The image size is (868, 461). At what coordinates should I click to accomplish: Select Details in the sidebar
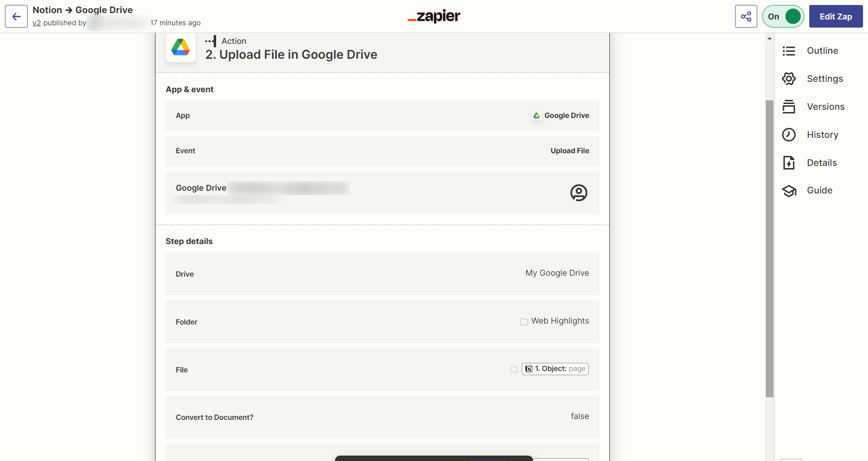(x=822, y=163)
